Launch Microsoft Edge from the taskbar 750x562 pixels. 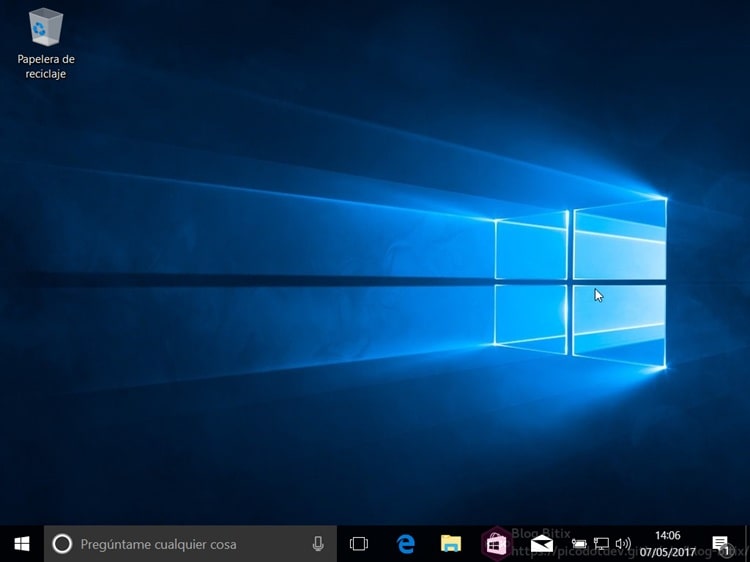pos(406,544)
